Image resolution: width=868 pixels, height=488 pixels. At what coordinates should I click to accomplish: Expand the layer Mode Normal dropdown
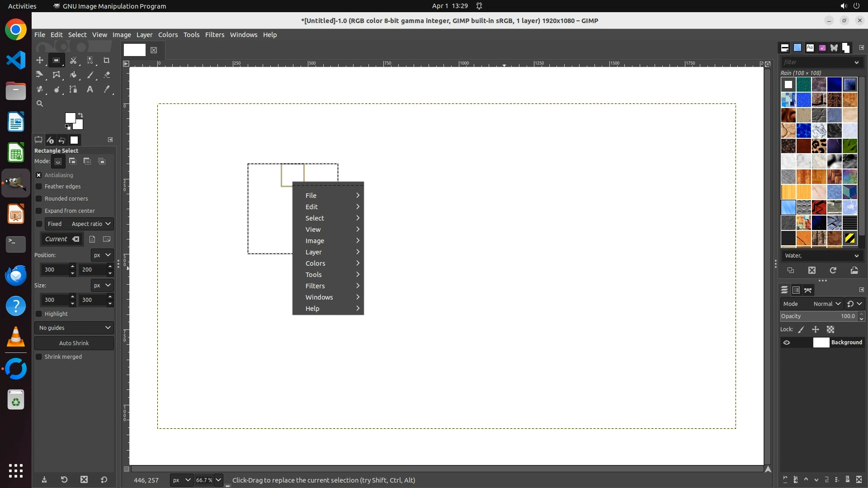coord(827,304)
